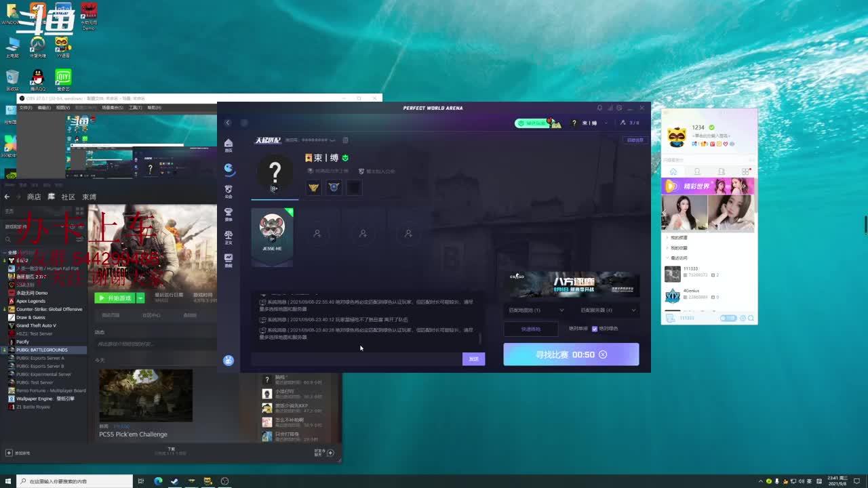
Task: Click the search icon at YY window bottom
Action: tap(751, 318)
